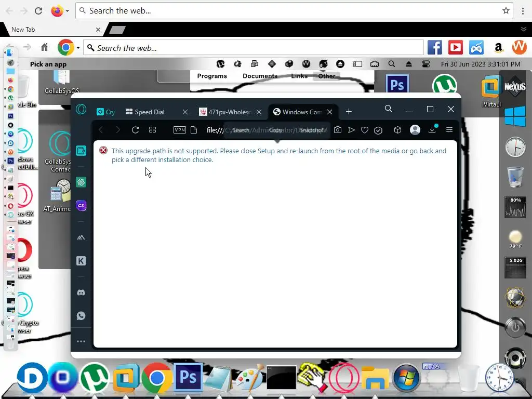The height and width of the screenshot is (399, 532).
Task: Click the top Firefox Search the web field
Action: [294, 11]
